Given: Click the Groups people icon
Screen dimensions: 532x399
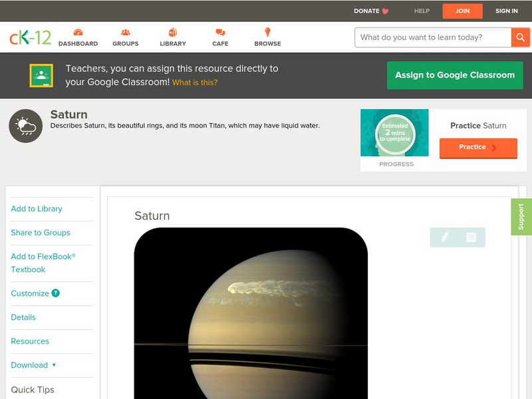Looking at the screenshot, I should click(125, 32).
